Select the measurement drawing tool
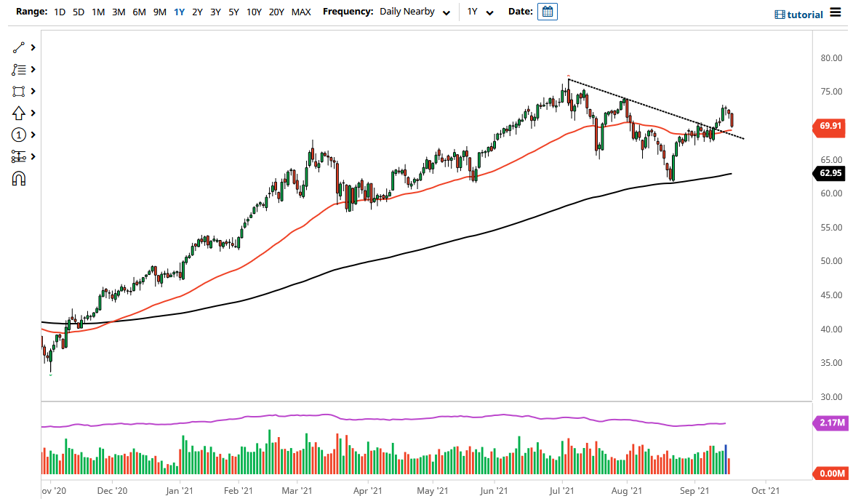Screen dimensions: 853x504 (x=19, y=156)
